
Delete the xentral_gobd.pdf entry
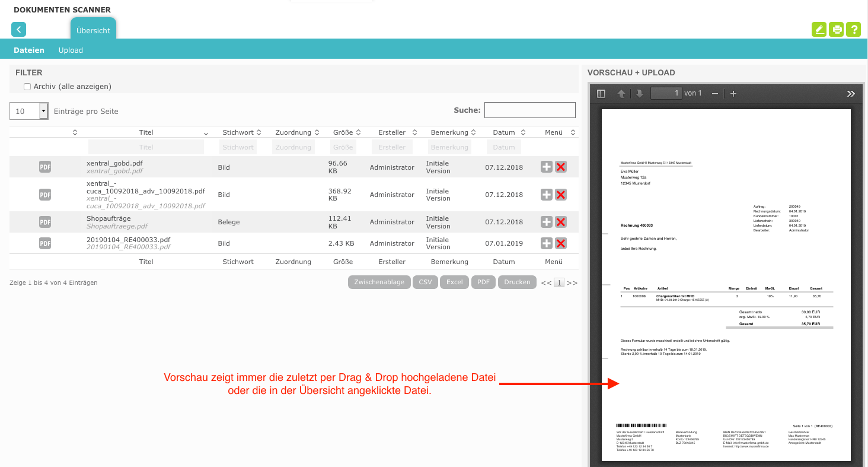(560, 167)
